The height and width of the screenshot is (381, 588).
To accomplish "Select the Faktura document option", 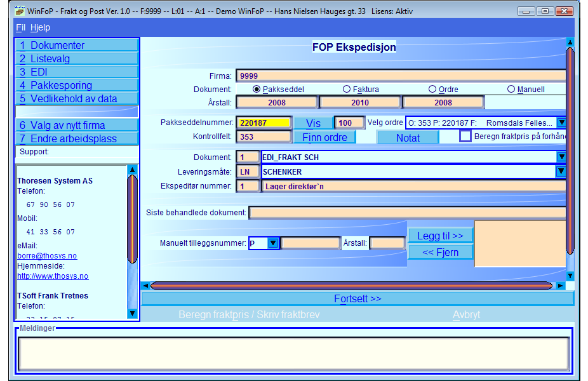I will [347, 90].
